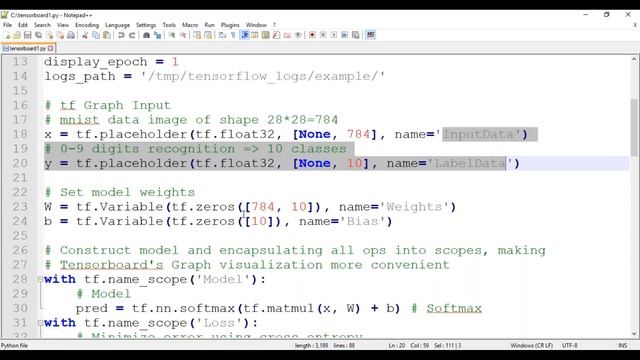Screen dimensions: 640x360
Task: Click the Open file toolbar icon
Action: click(x=17, y=35)
